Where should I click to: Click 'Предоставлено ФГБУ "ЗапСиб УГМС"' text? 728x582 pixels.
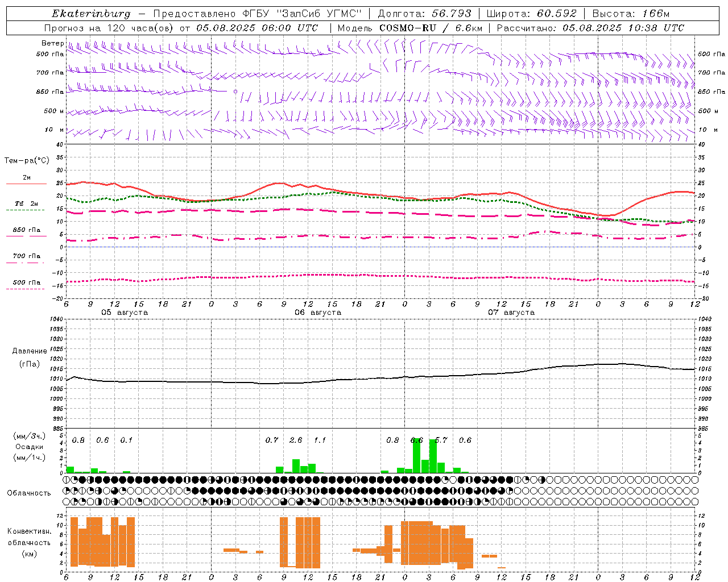258,14
